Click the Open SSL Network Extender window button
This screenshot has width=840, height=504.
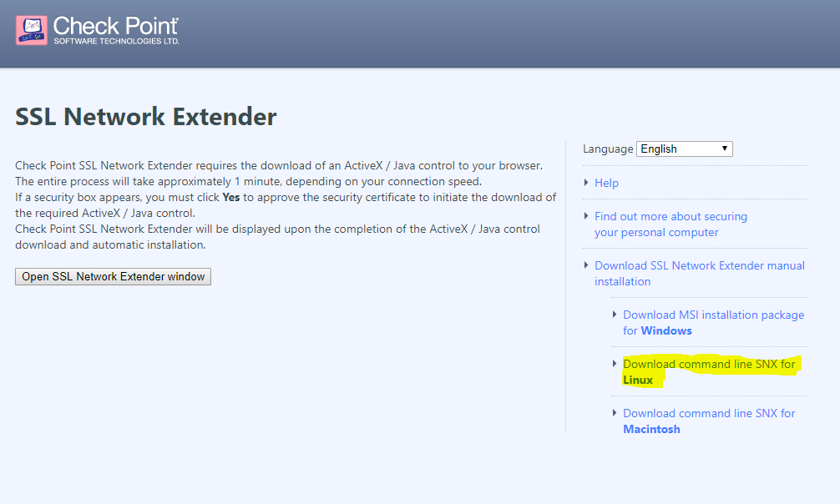[113, 276]
